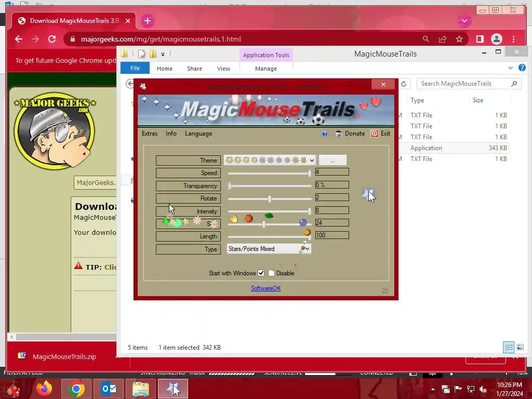The height and width of the screenshot is (399, 532).
Task: Open the Type dropdown 'Stars/Points Mixed'
Action: point(269,249)
